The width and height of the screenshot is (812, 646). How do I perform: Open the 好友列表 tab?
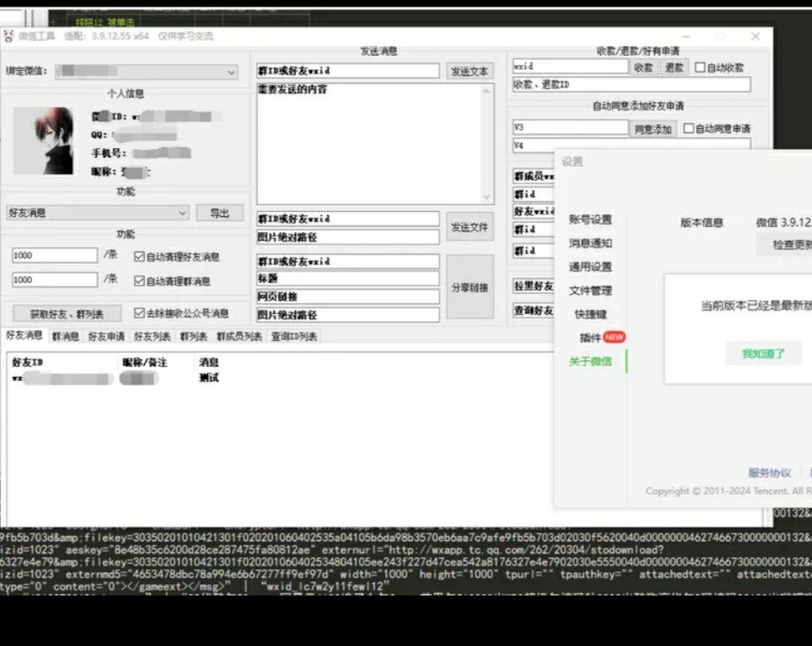[152, 336]
